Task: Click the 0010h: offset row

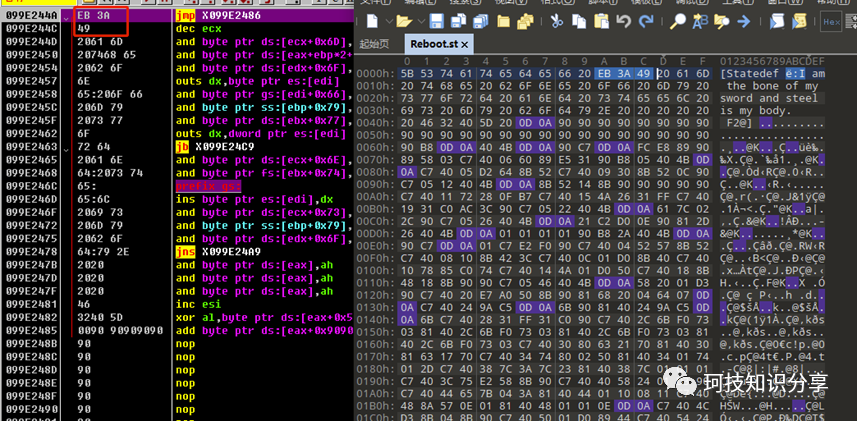Action: pyautogui.click(x=374, y=86)
